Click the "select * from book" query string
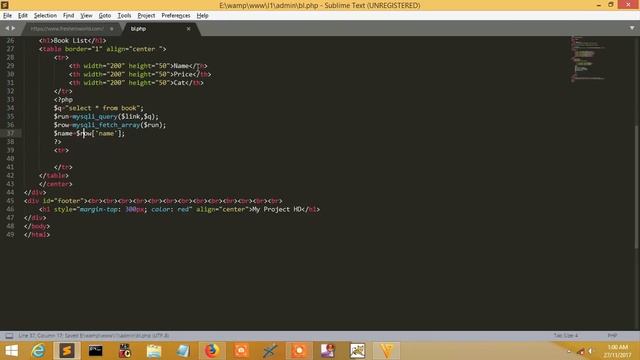640x360 pixels. click(x=104, y=108)
